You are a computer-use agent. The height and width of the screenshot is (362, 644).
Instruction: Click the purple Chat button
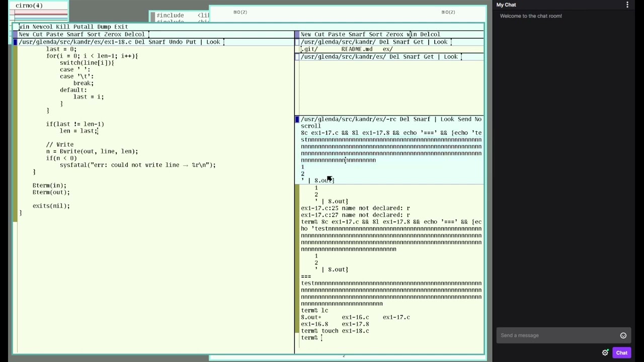pyautogui.click(x=622, y=352)
